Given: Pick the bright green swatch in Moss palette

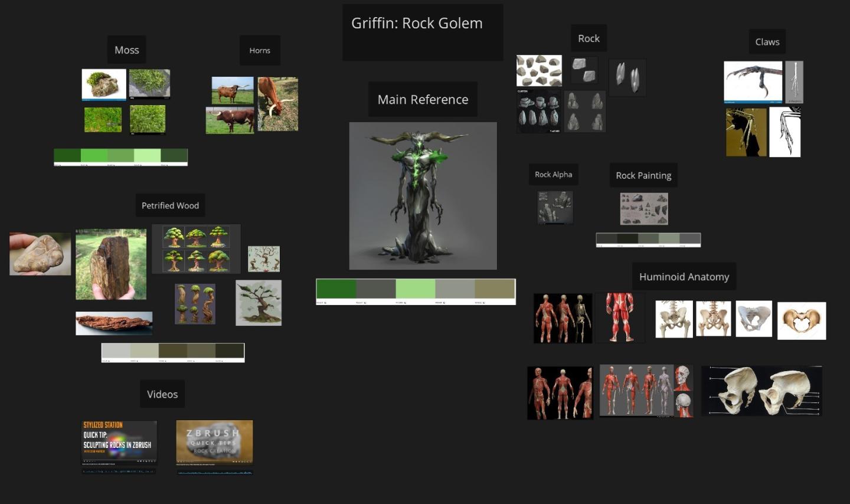Looking at the screenshot, I should 94,155.
